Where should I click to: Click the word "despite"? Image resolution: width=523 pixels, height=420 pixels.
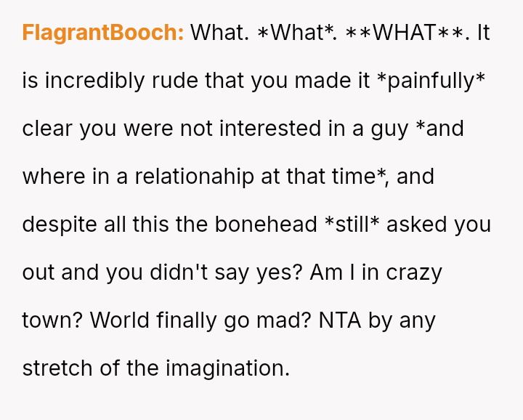pyautogui.click(x=57, y=225)
